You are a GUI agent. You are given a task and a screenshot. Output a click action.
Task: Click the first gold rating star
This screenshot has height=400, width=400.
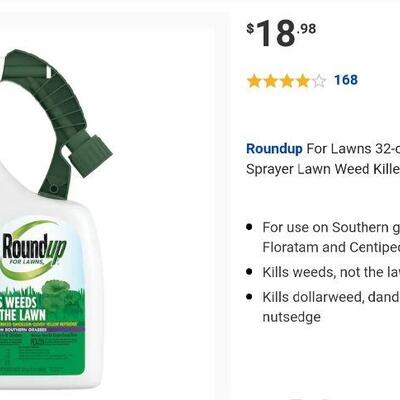(254, 81)
